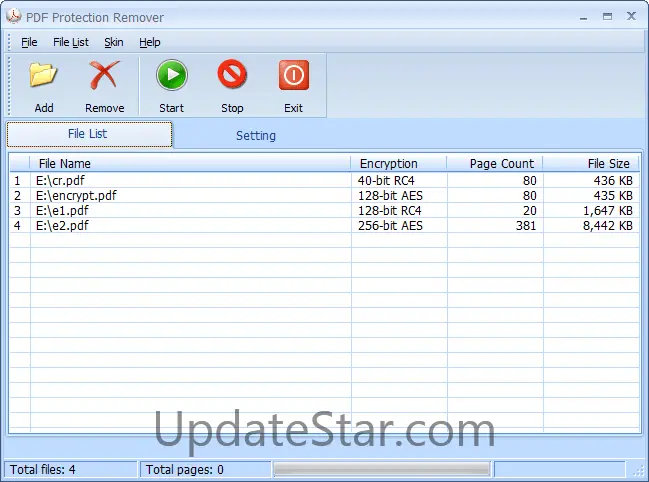Switch to the Setting tab

click(256, 136)
